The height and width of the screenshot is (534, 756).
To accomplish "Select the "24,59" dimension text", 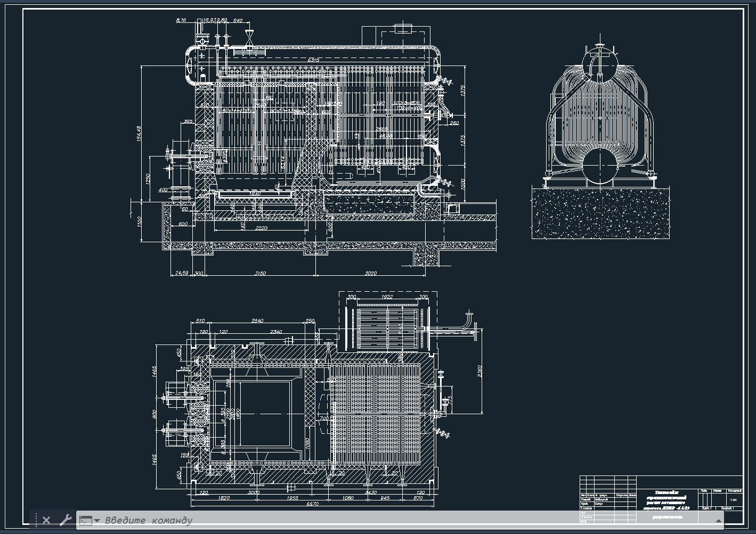I will (x=182, y=273).
